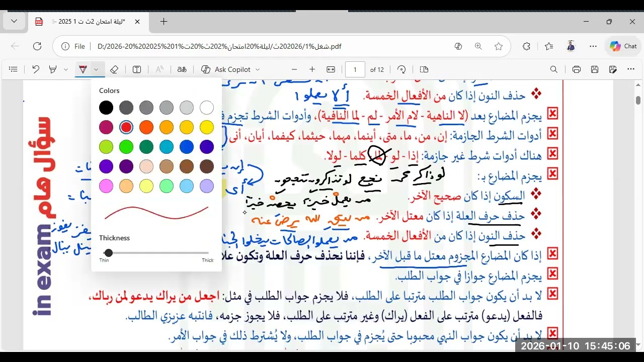Open the Copilot Chat sidebar
Viewport: 644px width, 362px height.
tap(623, 46)
